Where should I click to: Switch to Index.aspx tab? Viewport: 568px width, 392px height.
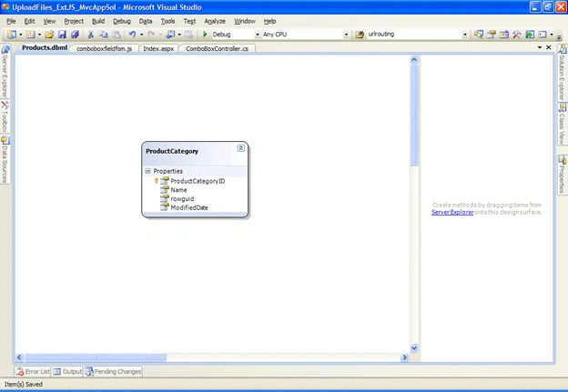[x=158, y=48]
